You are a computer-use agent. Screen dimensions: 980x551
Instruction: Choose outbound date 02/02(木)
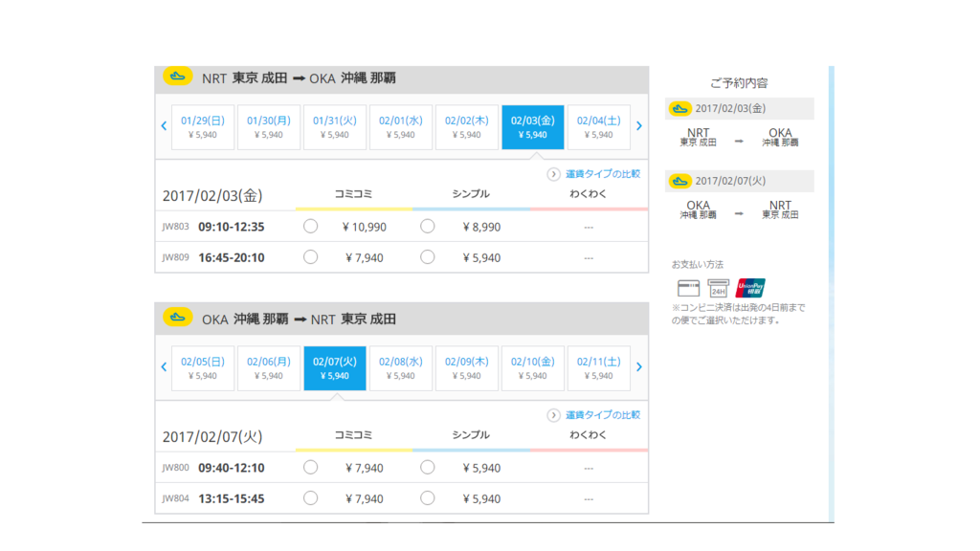pos(467,127)
